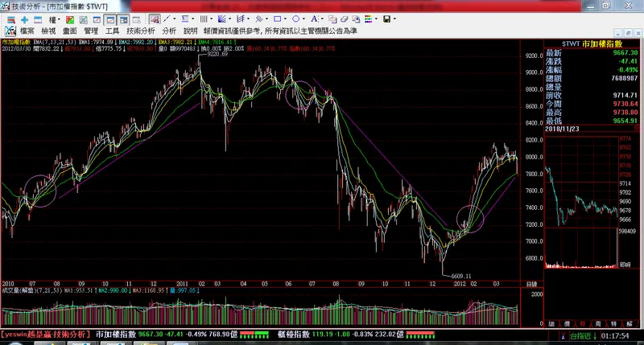Expand the arrow next to rectangle tool
Image resolution: width=644 pixels, height=345 pixels.
click(285, 18)
